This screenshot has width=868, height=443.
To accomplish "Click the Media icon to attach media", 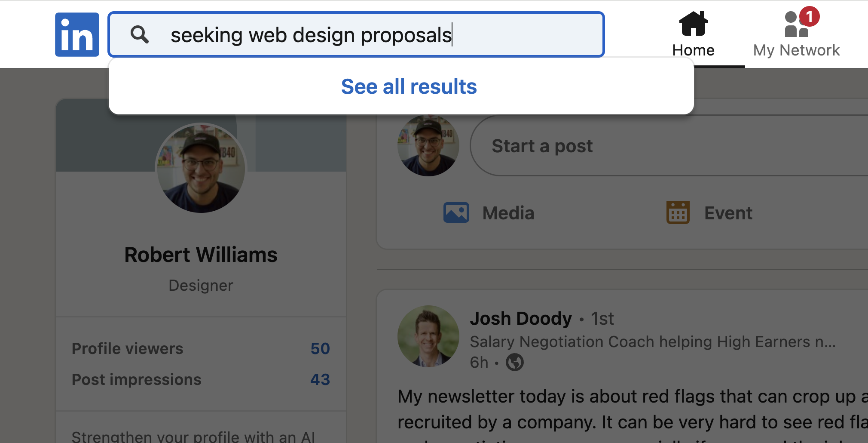I will tap(456, 212).
